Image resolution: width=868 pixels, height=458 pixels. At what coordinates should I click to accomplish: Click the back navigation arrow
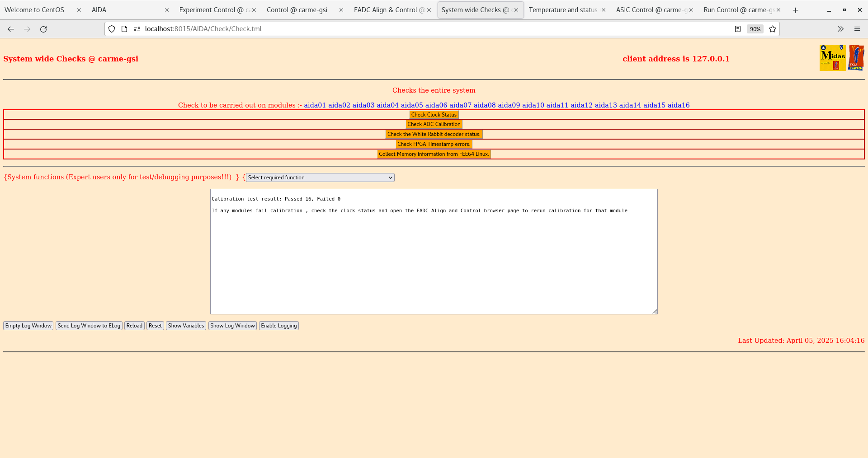point(11,29)
